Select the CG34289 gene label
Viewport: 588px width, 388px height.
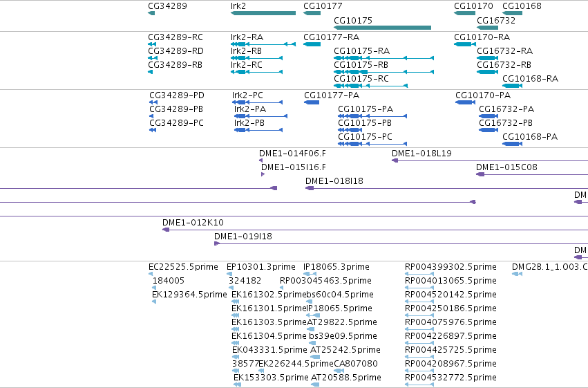[167, 6]
